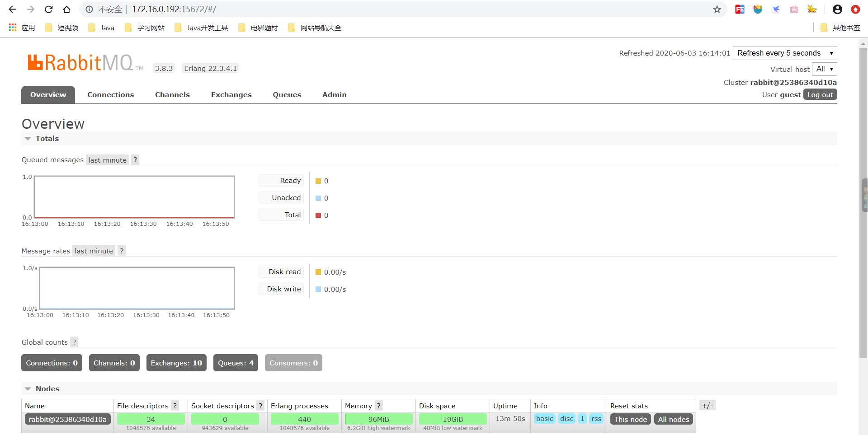Image resolution: width=868 pixels, height=435 pixels.
Task: Open the 电影题材 bookmark folder
Action: [x=258, y=28]
